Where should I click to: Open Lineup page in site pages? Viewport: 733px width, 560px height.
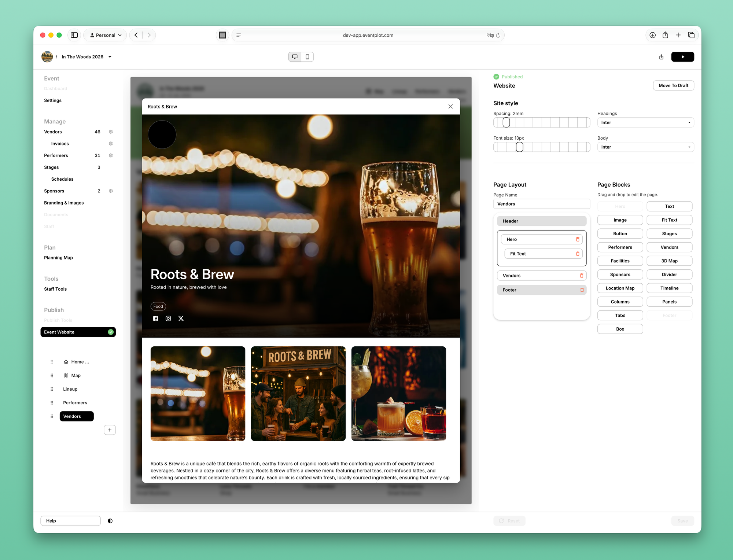pyautogui.click(x=70, y=389)
